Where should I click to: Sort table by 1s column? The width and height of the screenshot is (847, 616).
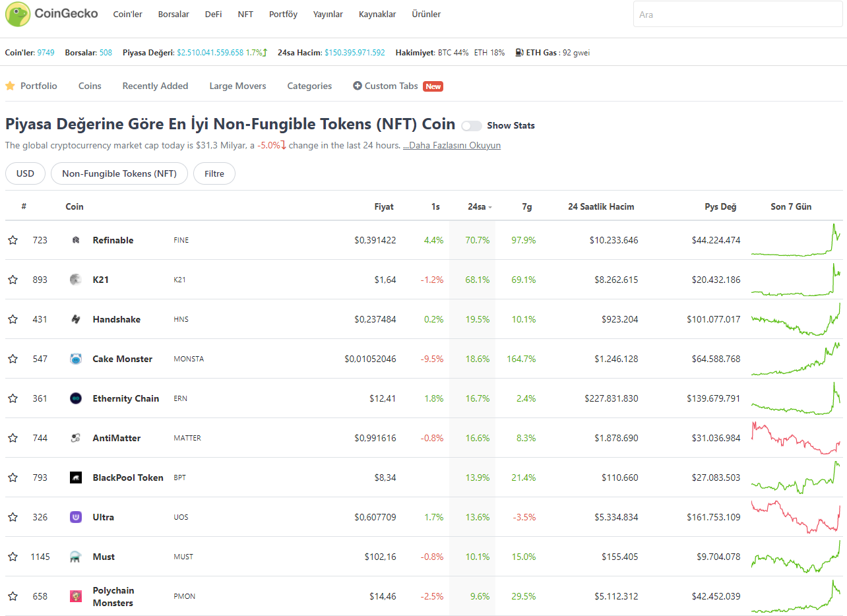(435, 206)
